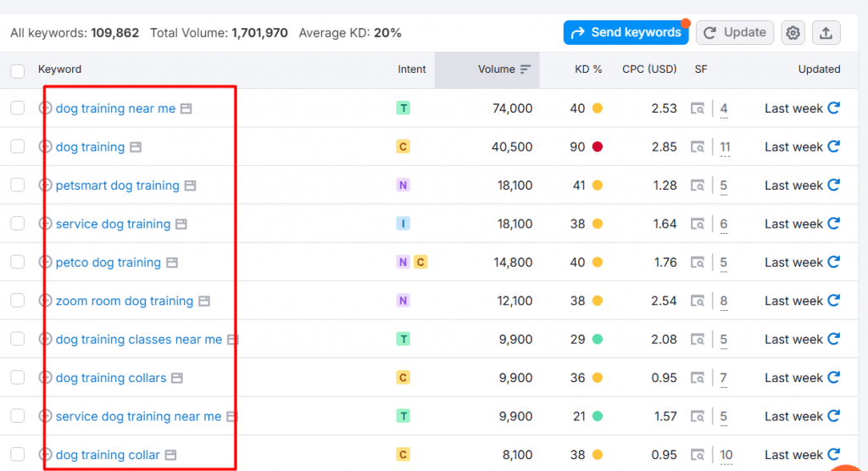Viewport: 868px width, 471px height.
Task: Open the 'dog training near me' keyword link
Action: click(115, 108)
